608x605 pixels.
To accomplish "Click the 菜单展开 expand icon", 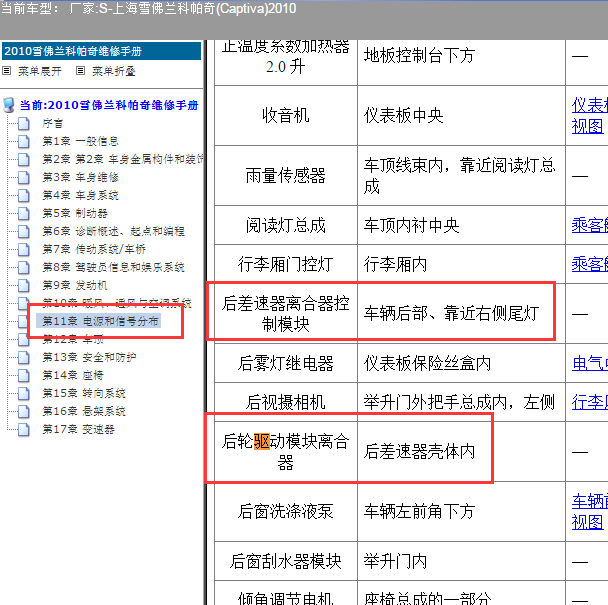I will (7, 71).
